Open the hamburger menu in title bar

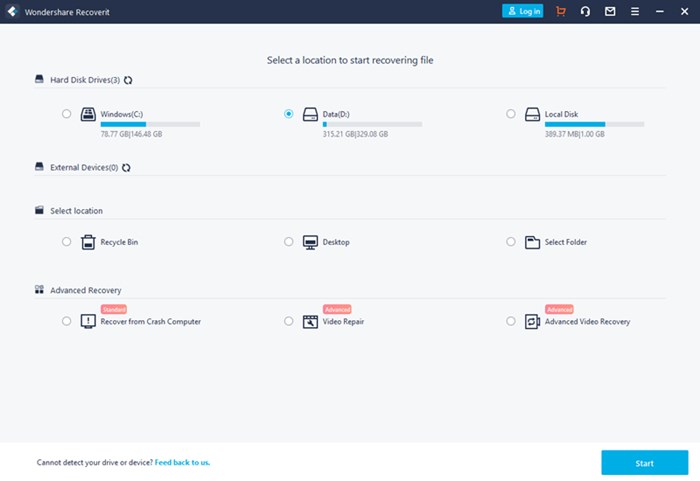click(x=635, y=11)
